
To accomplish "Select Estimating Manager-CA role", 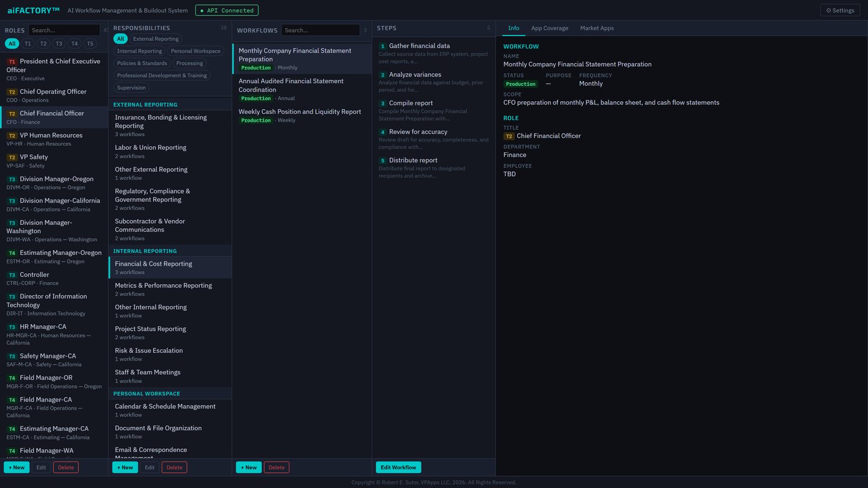I will (x=54, y=433).
